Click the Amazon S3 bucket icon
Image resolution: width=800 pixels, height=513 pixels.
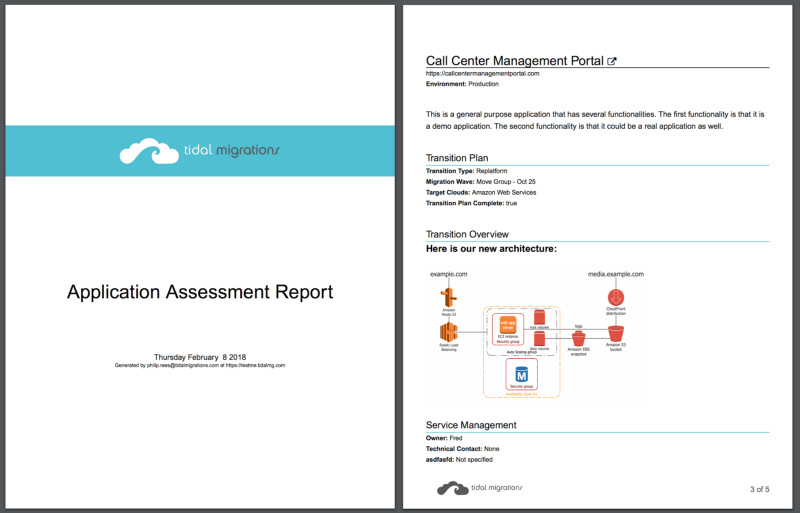pyautogui.click(x=616, y=333)
